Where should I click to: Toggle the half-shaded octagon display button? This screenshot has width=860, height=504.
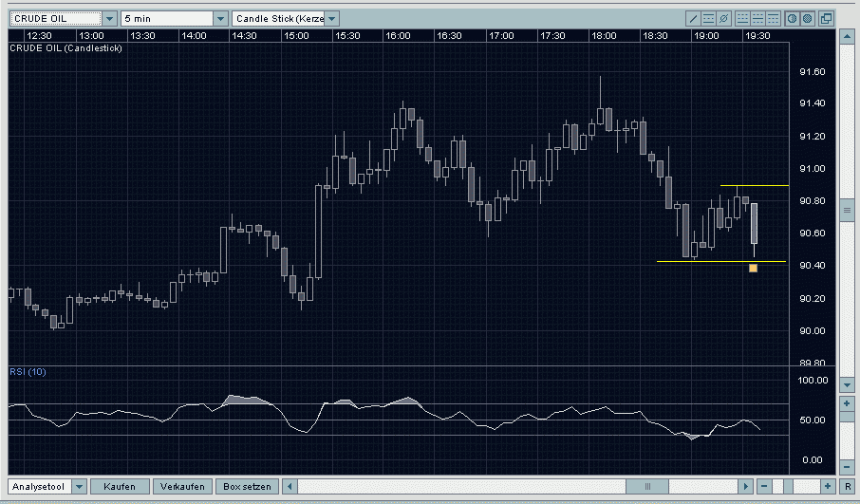(792, 19)
